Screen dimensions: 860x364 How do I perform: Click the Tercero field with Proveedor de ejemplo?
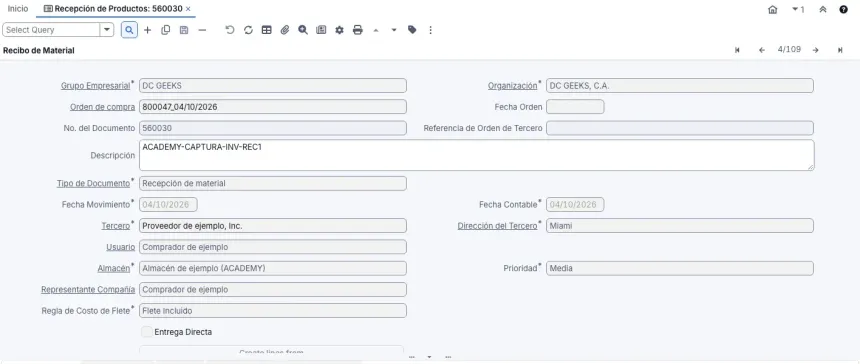(x=273, y=225)
